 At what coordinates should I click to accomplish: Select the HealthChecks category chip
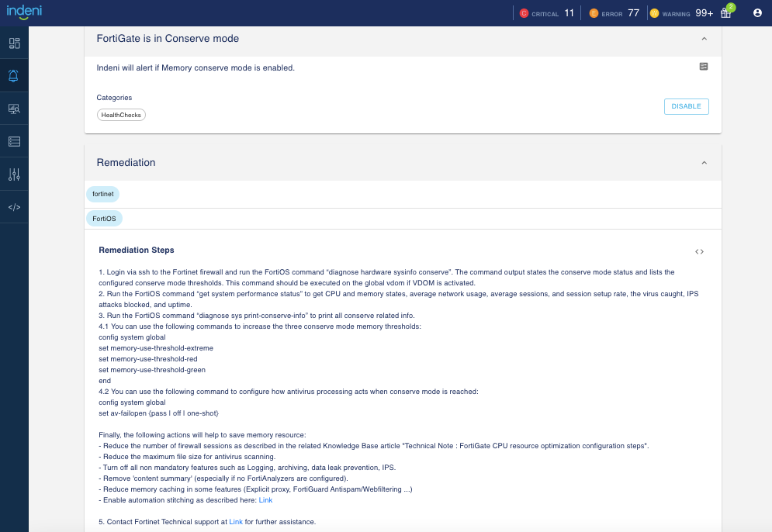pos(121,115)
